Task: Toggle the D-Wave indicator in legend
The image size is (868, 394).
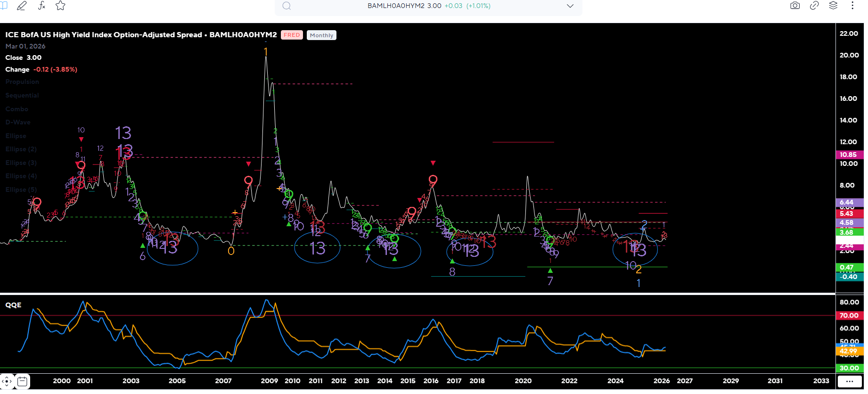Action: (x=18, y=123)
